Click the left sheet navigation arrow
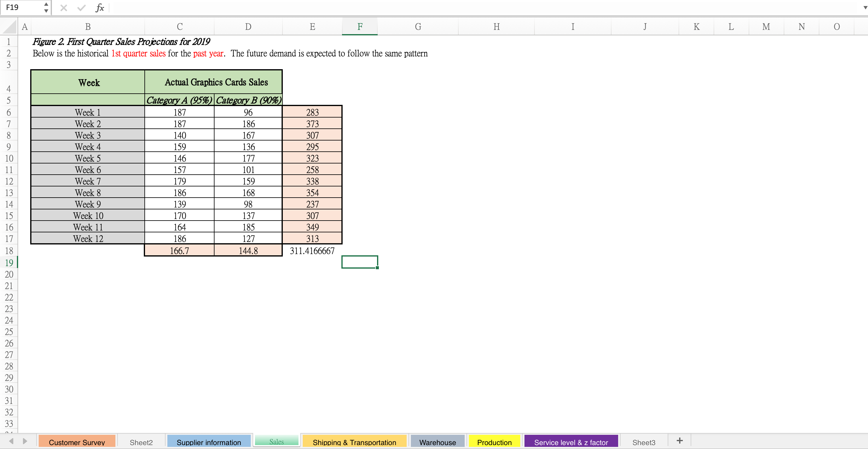868x449 pixels. (x=12, y=441)
